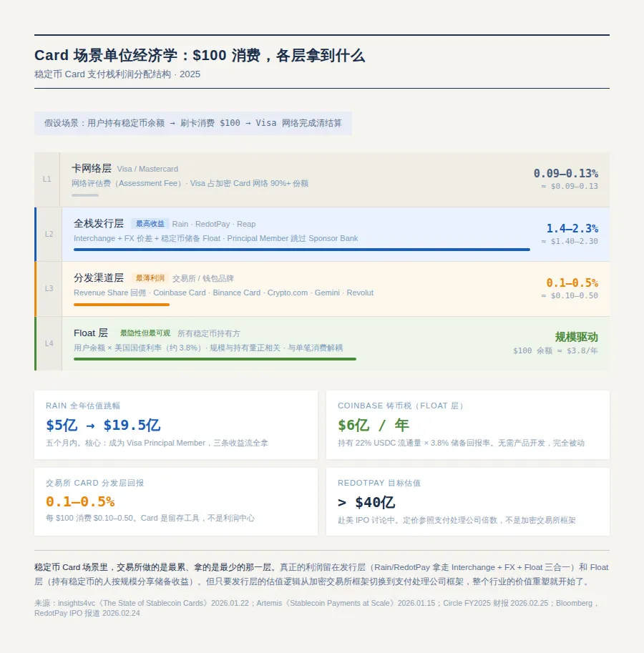Click the L3 layer index label
644x653 pixels.
(49, 288)
